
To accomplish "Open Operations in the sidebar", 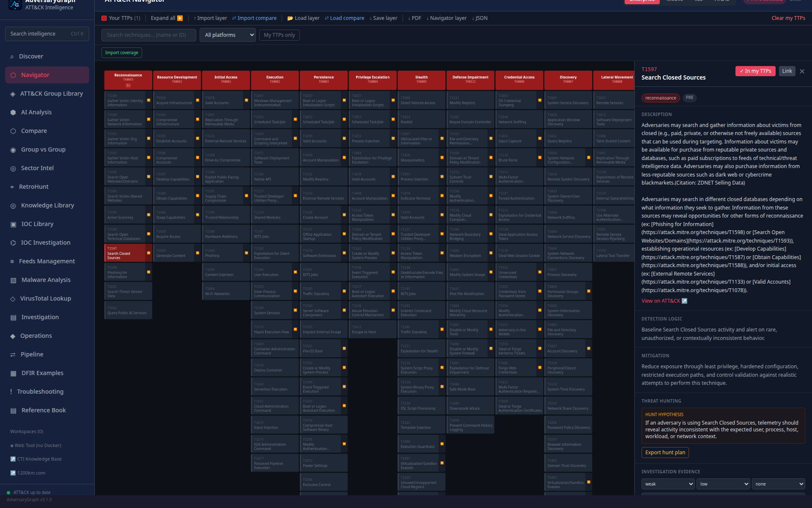I will (47, 336).
